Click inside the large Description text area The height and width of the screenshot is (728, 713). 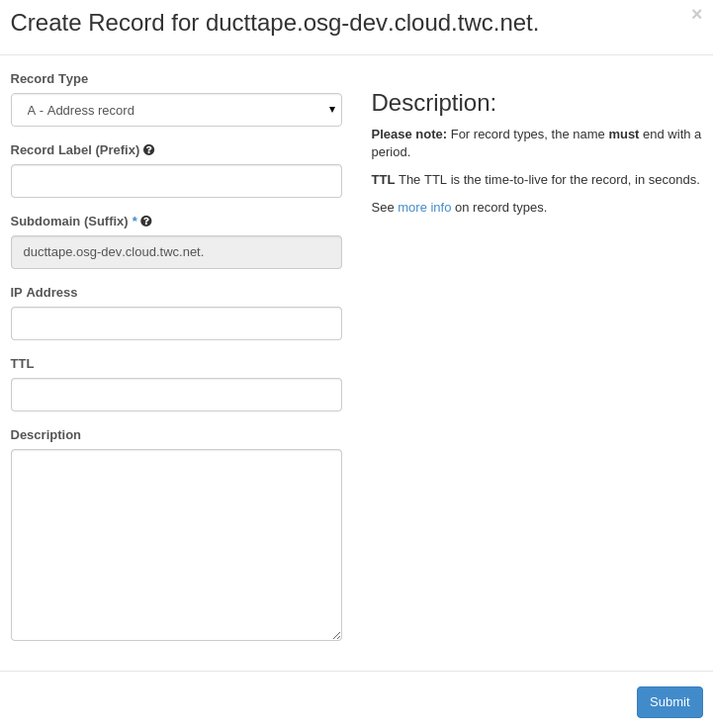tap(176, 545)
